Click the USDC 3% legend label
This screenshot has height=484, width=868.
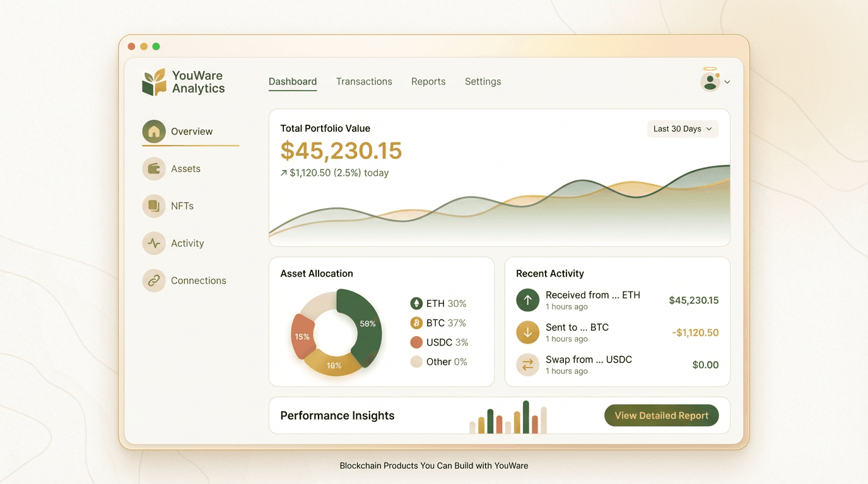[x=447, y=343]
